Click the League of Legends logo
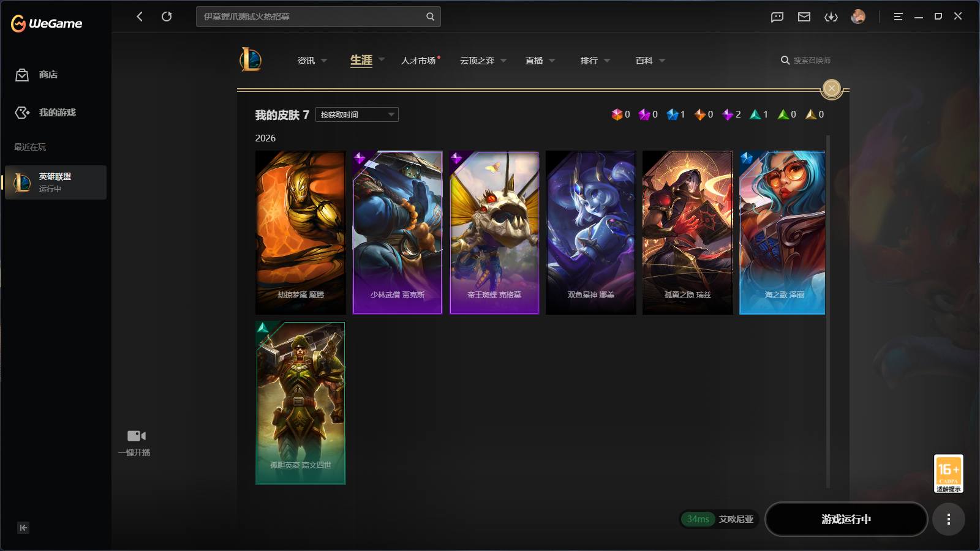980x551 pixels. [251, 59]
